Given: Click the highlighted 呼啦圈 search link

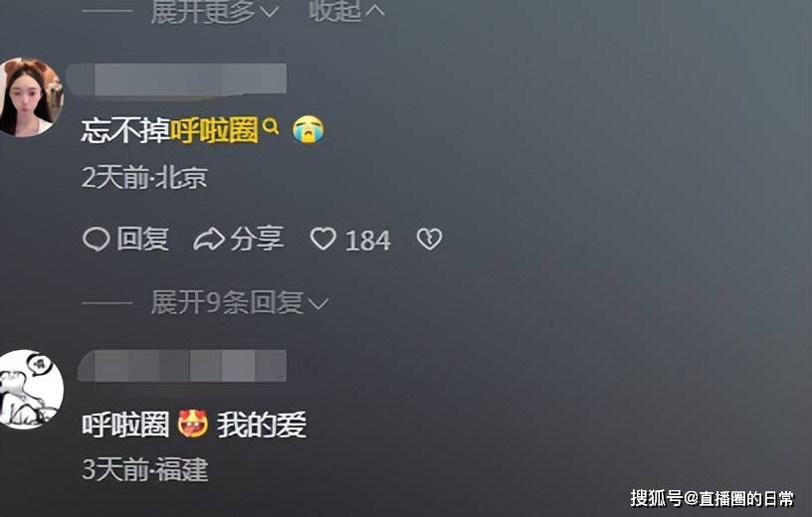Looking at the screenshot, I should point(214,129).
